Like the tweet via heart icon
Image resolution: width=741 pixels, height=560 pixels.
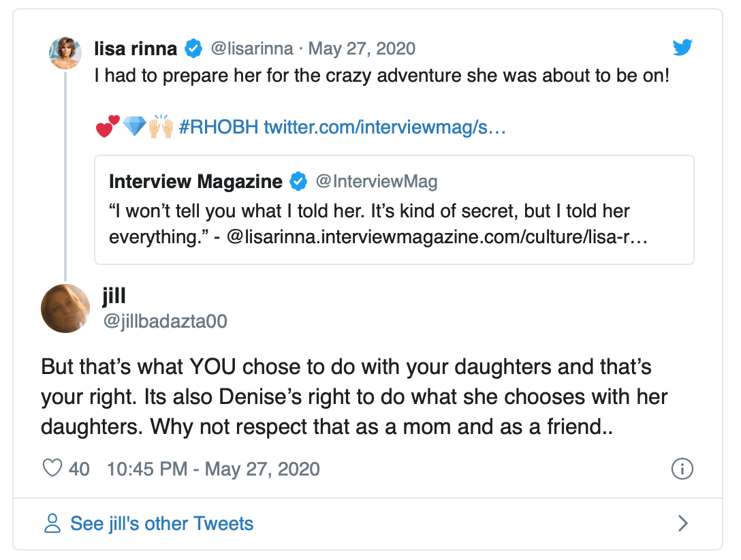click(52, 469)
